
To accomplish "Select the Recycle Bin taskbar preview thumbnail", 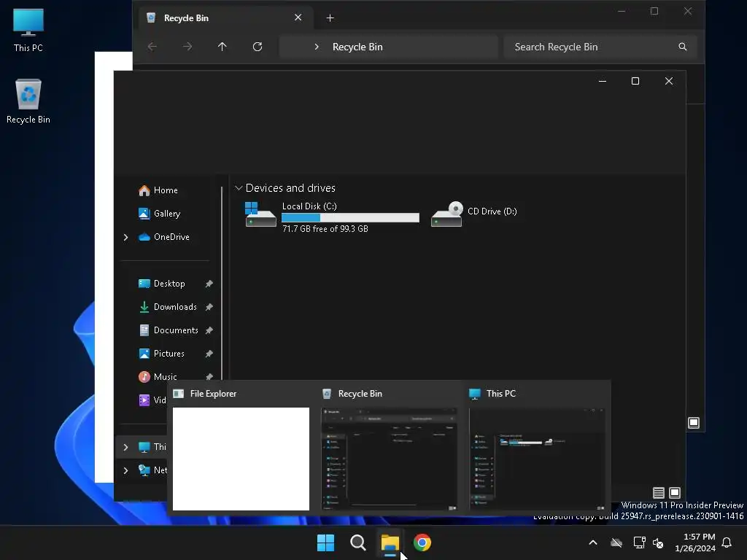I will [389, 459].
